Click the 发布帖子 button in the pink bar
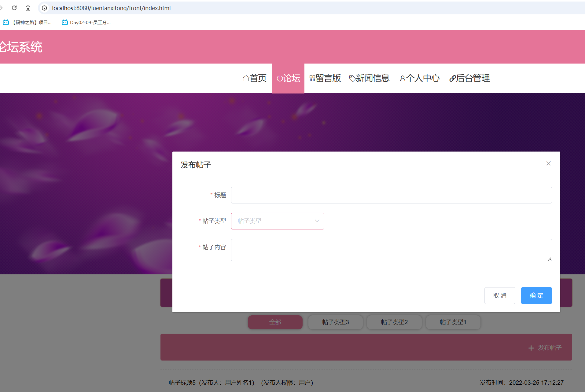This screenshot has height=392, width=585. click(545, 348)
